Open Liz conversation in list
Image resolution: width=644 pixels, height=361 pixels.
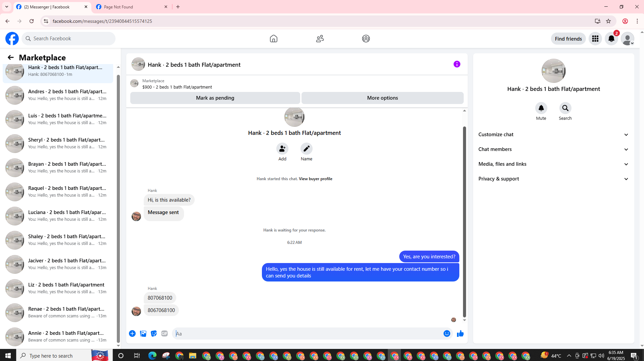coord(58,288)
